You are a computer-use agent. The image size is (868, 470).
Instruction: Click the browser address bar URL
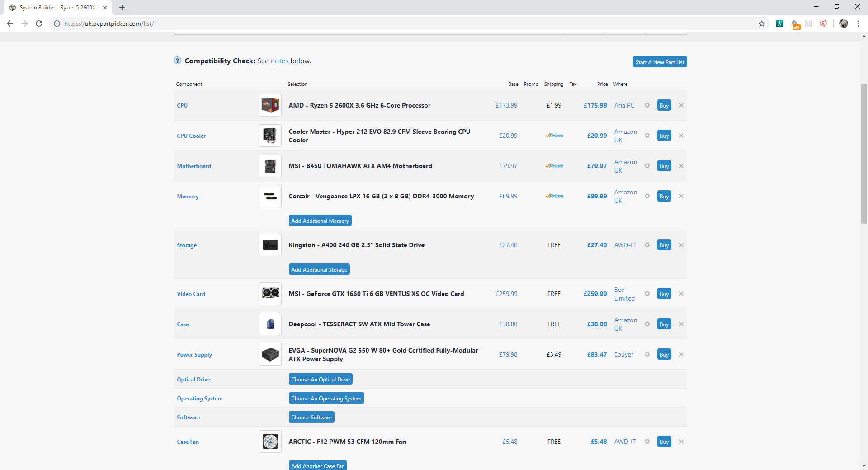tap(109, 23)
